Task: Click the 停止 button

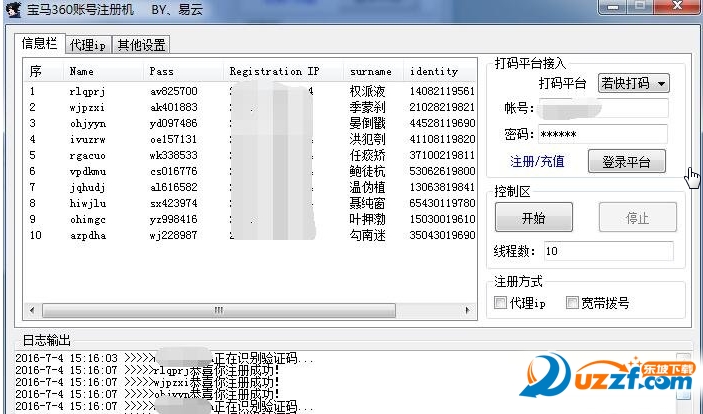Action: click(638, 218)
